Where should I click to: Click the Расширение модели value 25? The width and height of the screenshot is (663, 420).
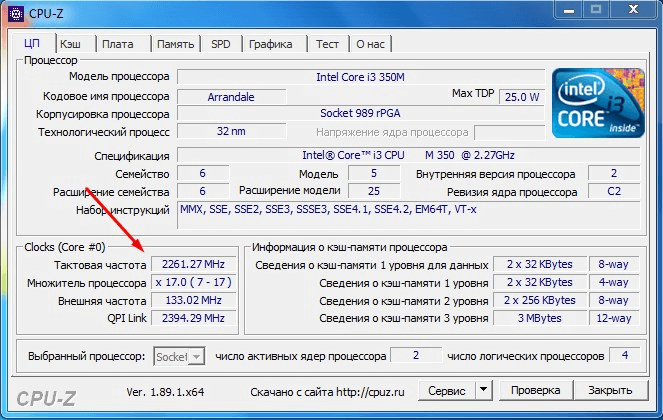pyautogui.click(x=374, y=191)
